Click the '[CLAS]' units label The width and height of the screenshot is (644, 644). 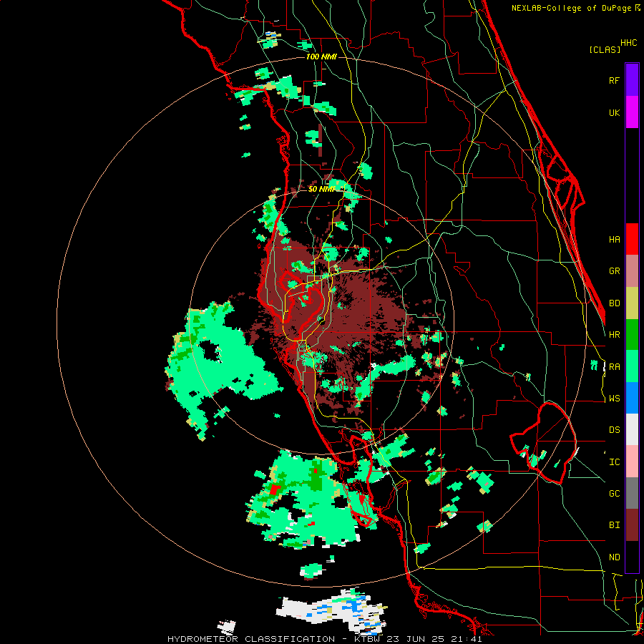[x=605, y=49]
